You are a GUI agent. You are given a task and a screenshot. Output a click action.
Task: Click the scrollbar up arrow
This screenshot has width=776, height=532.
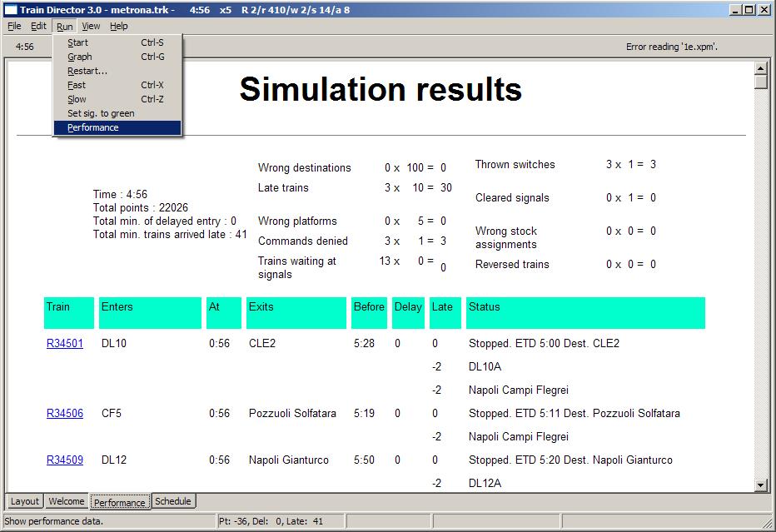760,68
